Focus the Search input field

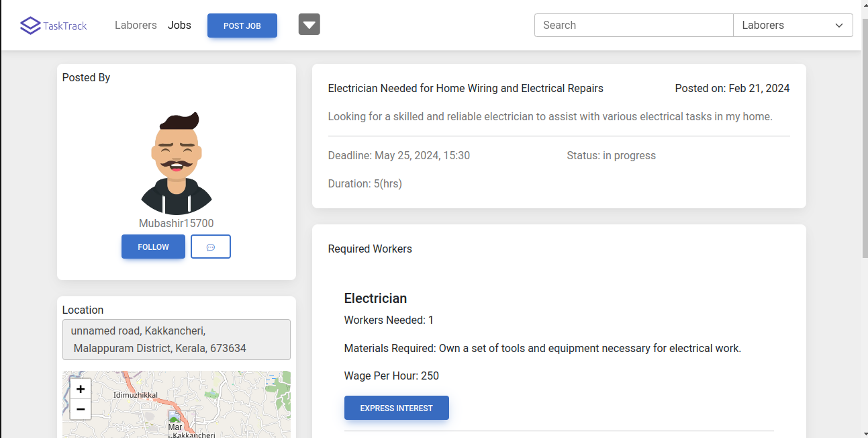coord(633,26)
